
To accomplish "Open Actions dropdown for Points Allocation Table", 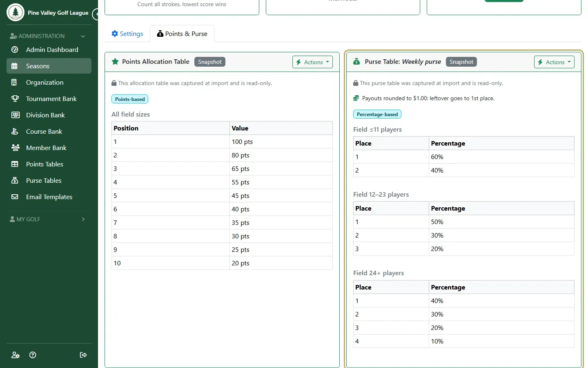I will tap(312, 62).
